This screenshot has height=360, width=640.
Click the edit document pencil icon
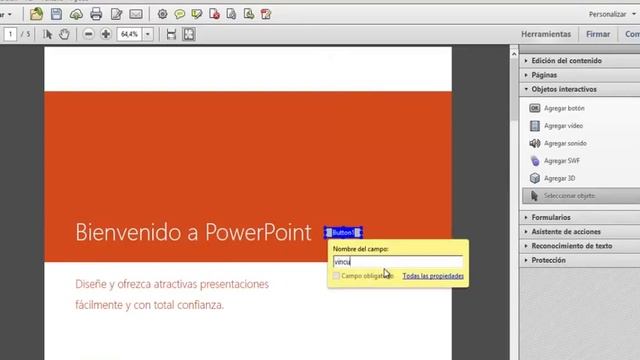point(116,14)
